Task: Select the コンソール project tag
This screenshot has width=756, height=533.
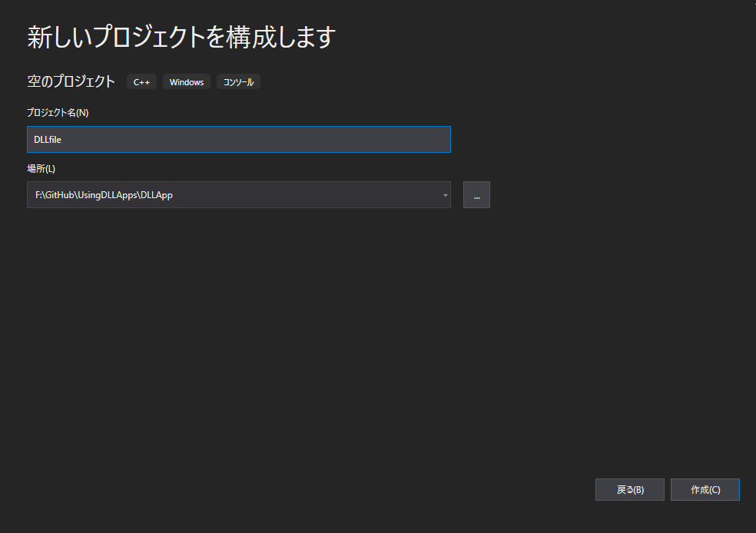Action: (238, 81)
